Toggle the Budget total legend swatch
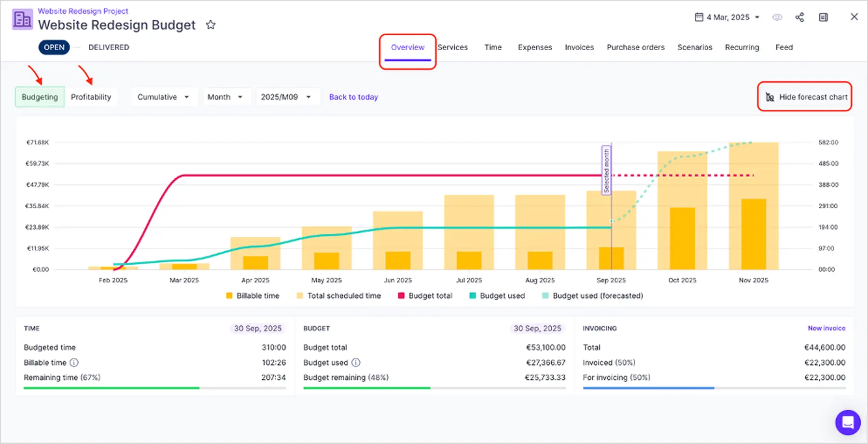The height and width of the screenshot is (444, 868). pos(401,296)
